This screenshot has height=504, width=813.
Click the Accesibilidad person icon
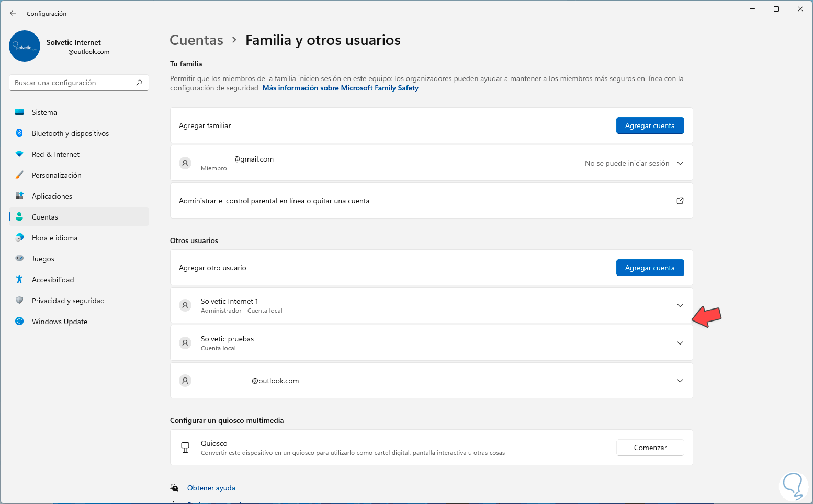tap(19, 280)
